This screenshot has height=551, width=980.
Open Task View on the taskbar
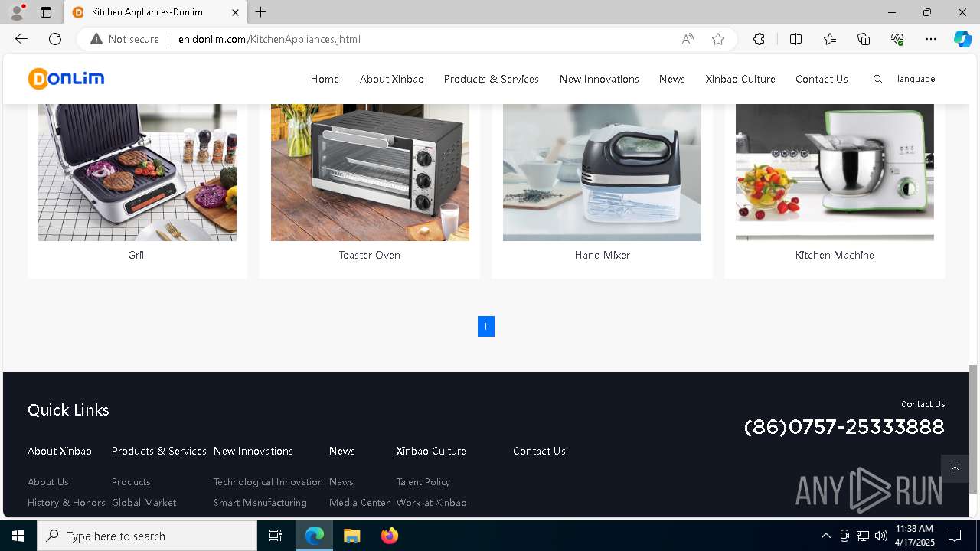[276, 536]
